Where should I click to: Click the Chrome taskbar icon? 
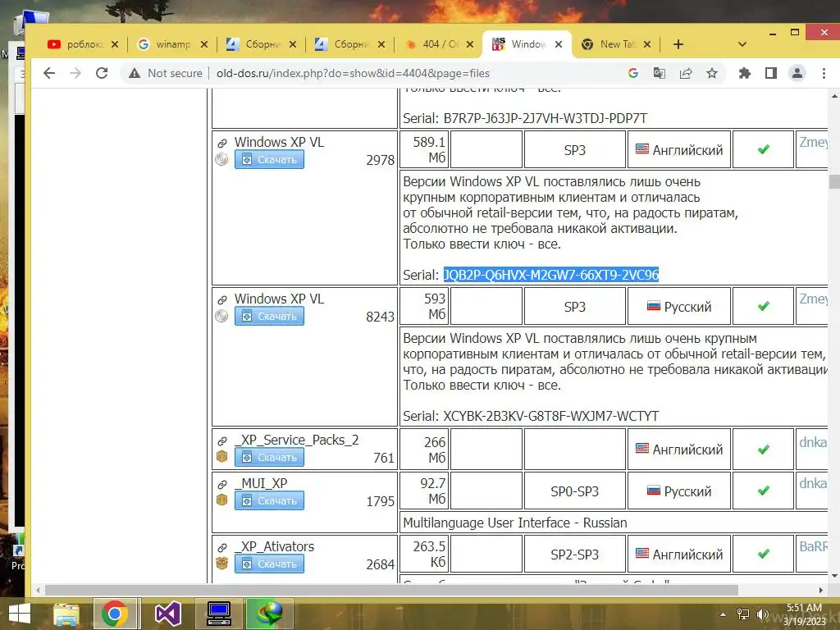[115, 614]
